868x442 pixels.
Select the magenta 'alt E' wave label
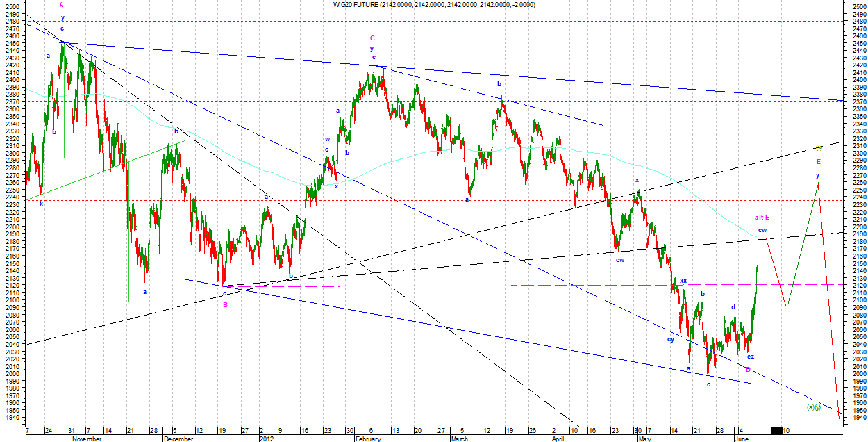click(x=762, y=218)
